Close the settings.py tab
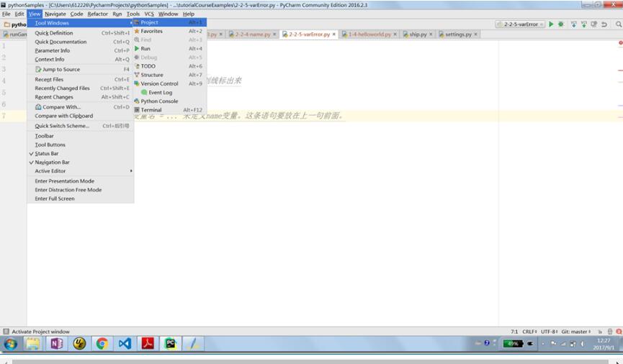 coord(475,34)
